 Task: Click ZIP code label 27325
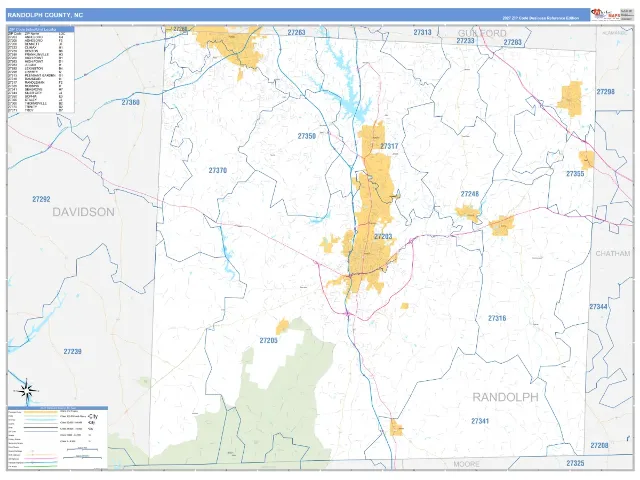[x=575, y=463]
